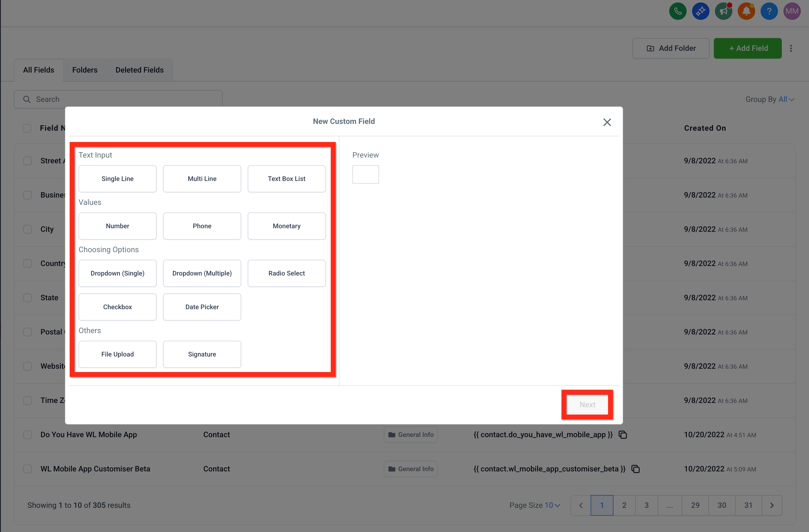Open the blue sparkle assistant icon
Viewport: 809px width, 532px height.
coord(700,11)
